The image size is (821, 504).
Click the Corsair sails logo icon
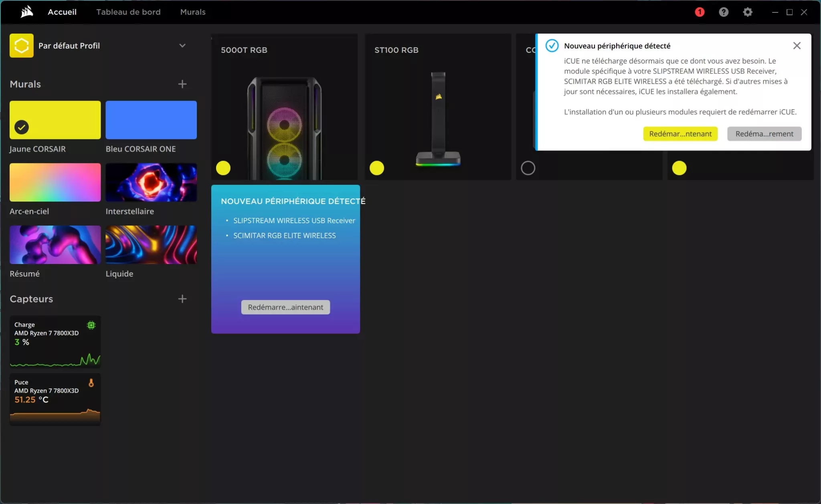point(26,12)
